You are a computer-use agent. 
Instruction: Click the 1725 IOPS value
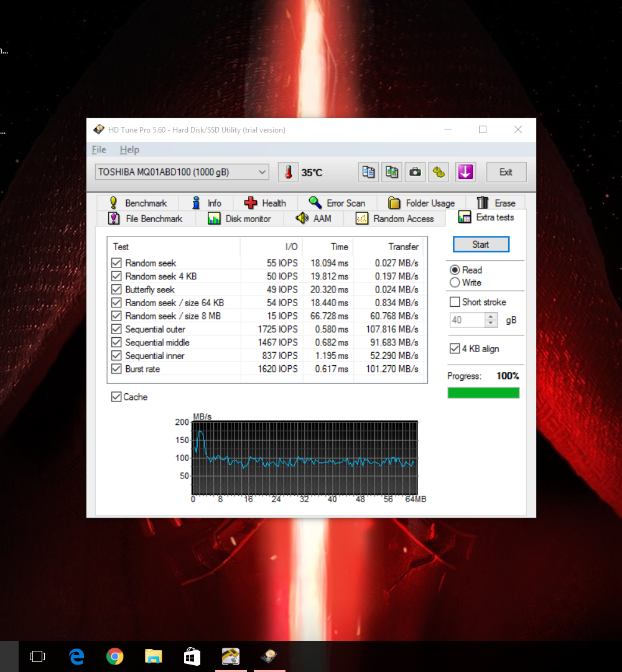point(277,329)
